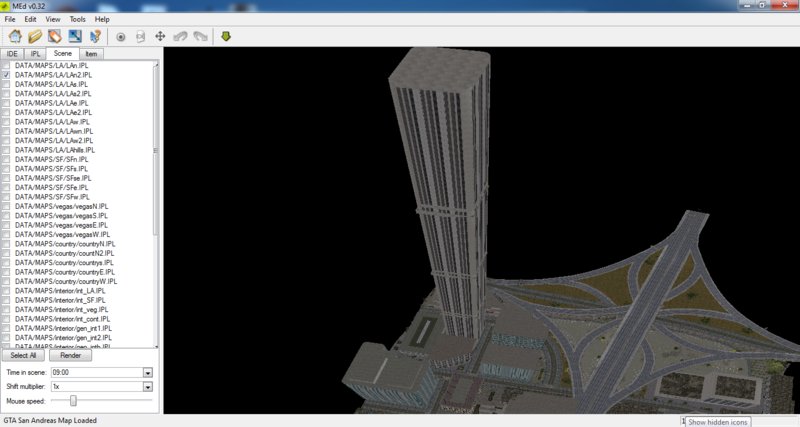This screenshot has height=427, width=800.
Task: Click the cursor with question mark icon
Action: click(x=95, y=36)
